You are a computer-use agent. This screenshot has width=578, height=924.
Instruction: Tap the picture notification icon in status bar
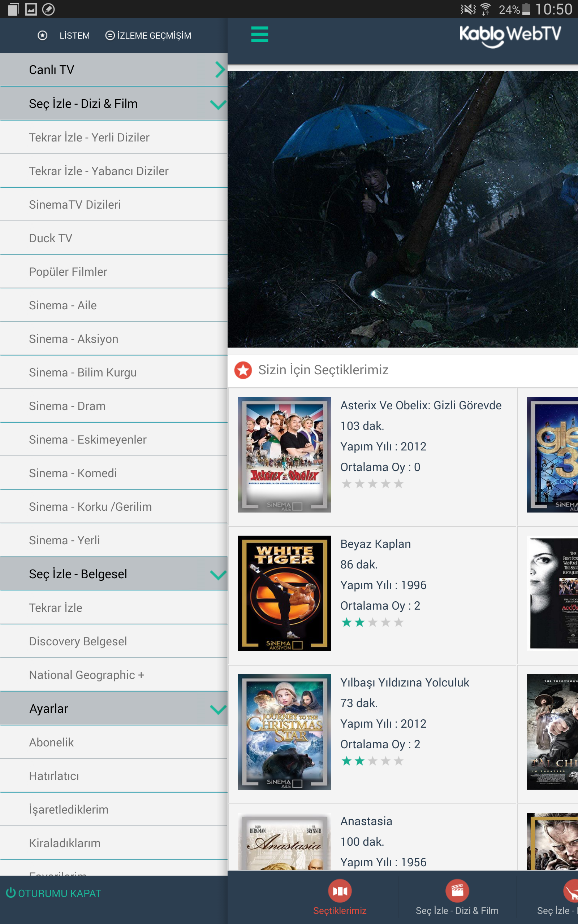point(31,9)
